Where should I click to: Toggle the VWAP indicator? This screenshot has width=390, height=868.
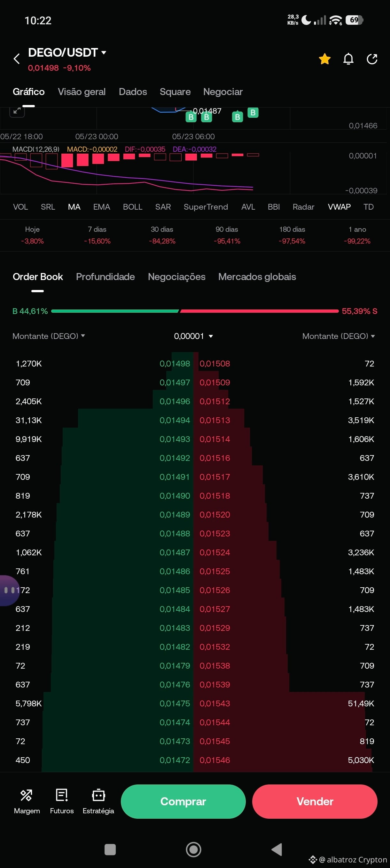pyautogui.click(x=339, y=207)
